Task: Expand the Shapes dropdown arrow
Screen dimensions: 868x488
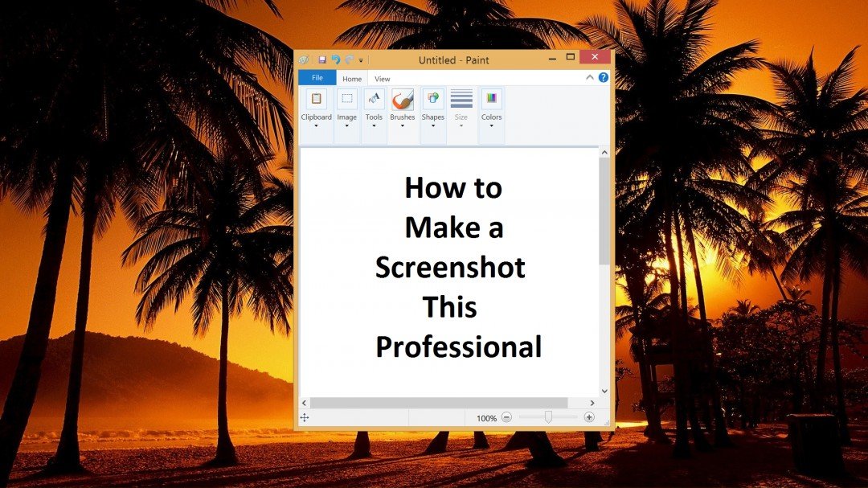Action: (434, 126)
